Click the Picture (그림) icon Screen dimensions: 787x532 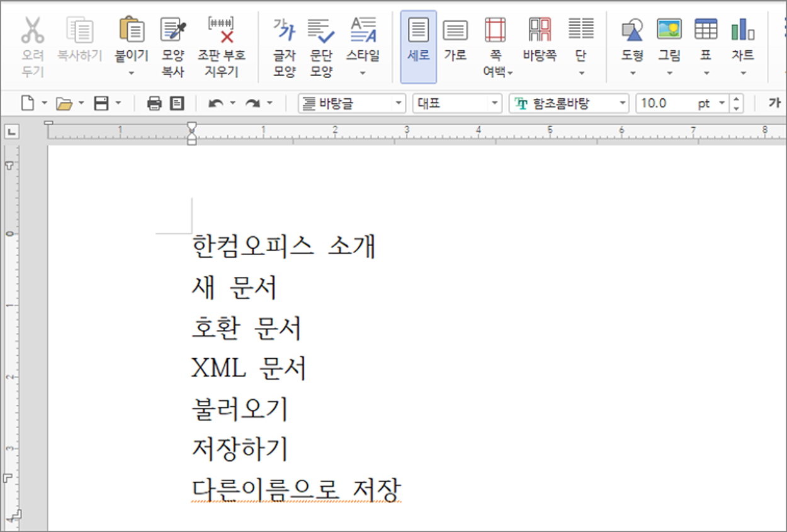click(x=669, y=30)
